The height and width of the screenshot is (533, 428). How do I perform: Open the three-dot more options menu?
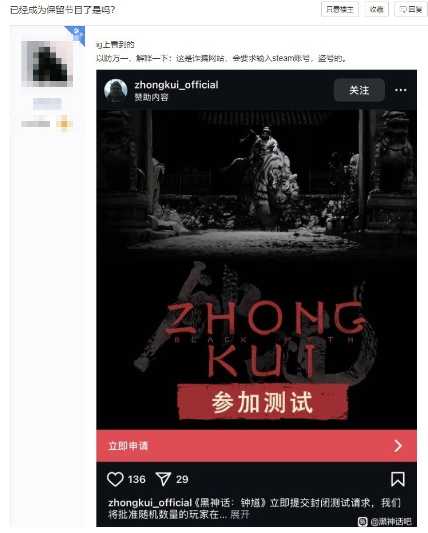400,90
